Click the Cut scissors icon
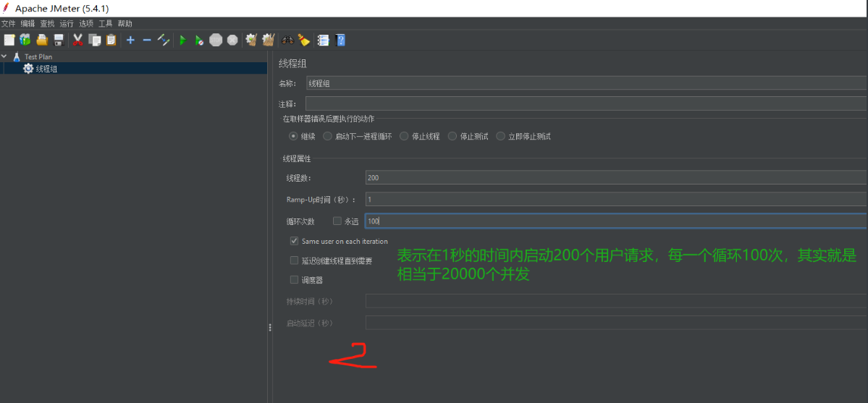 click(x=78, y=40)
